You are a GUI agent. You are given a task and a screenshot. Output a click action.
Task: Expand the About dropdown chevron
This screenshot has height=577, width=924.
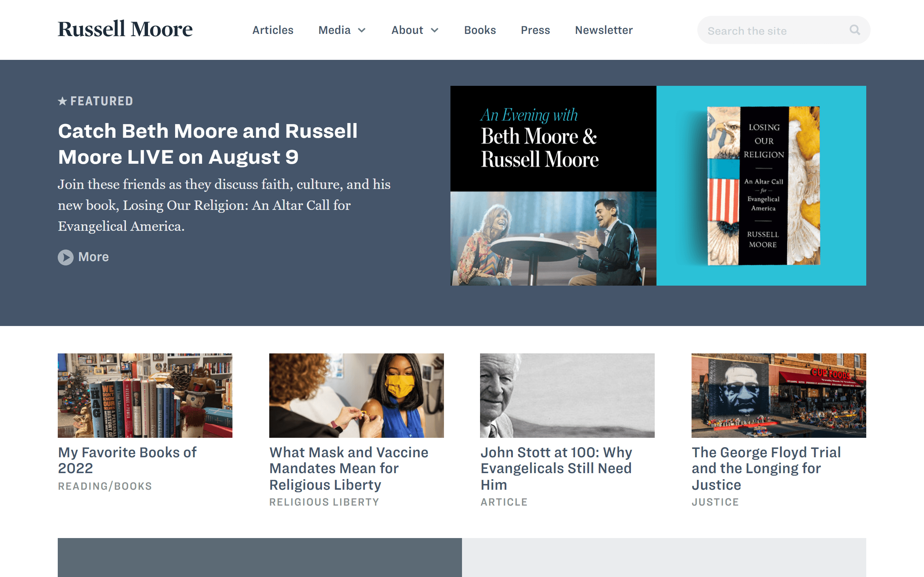436,30
